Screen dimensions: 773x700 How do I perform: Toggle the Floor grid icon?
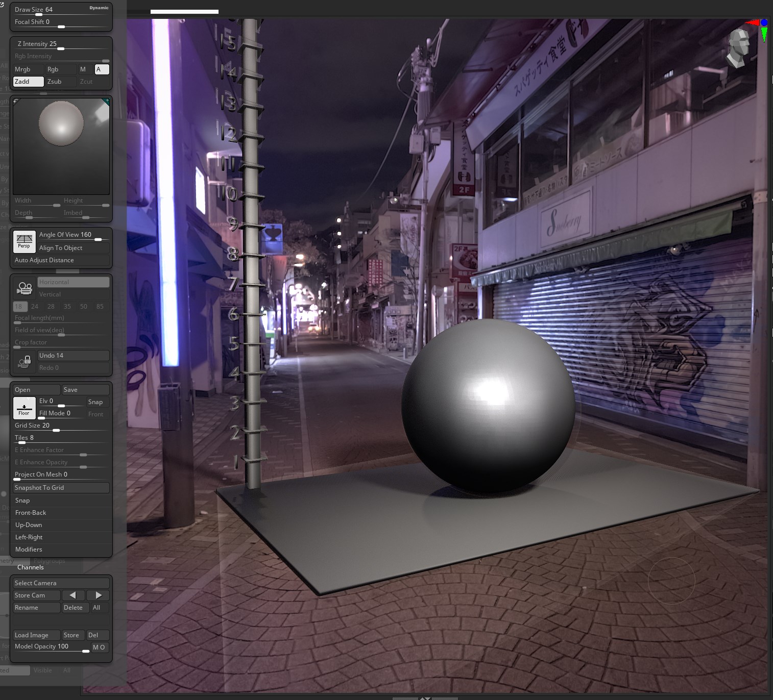tap(24, 408)
